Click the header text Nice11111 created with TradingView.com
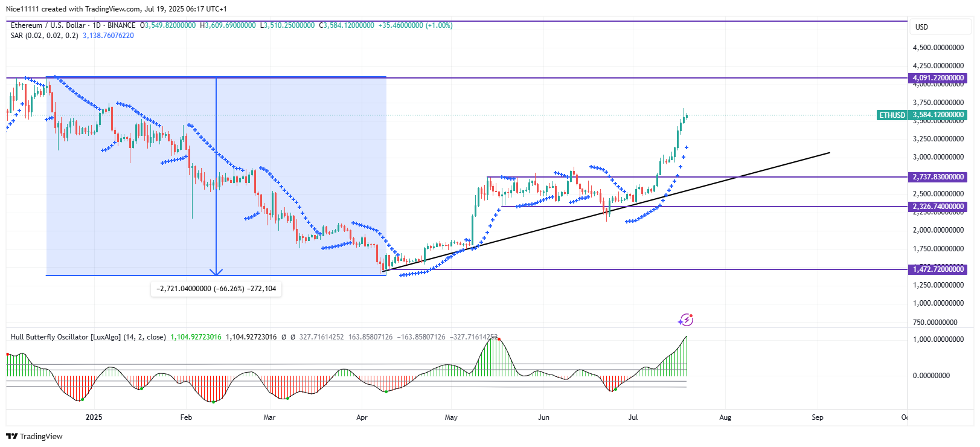 [74, 9]
